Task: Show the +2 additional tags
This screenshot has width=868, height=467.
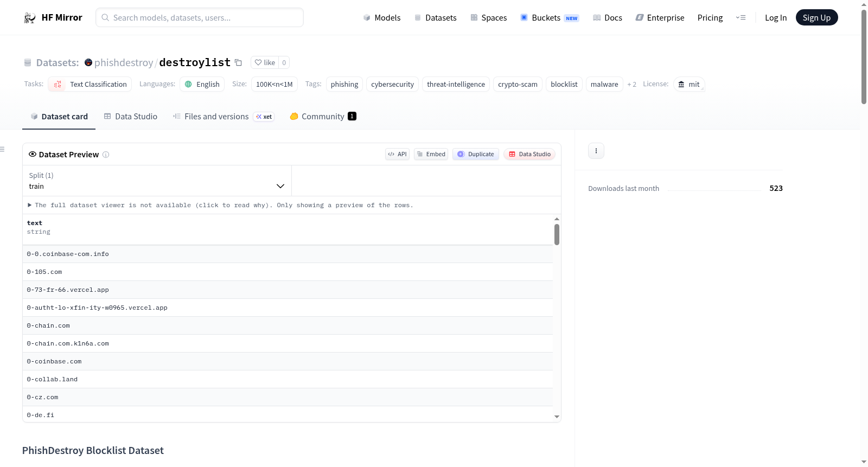Action: 631,84
